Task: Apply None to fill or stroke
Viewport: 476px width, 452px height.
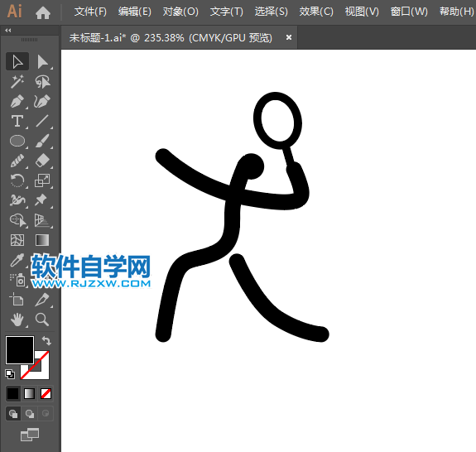Action: click(46, 394)
